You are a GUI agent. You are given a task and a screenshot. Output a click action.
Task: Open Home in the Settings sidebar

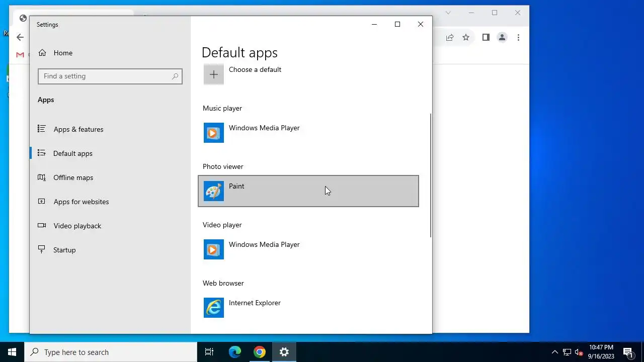coord(55,53)
